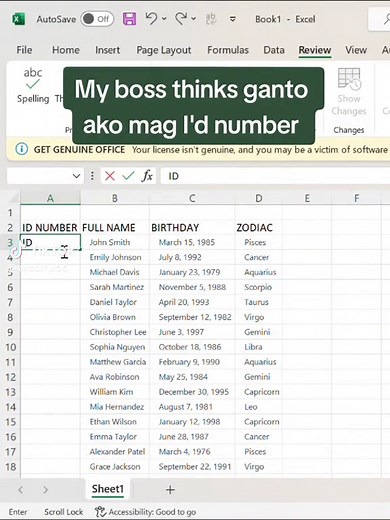Switch to the Formulas tab
The width and height of the screenshot is (390, 520).
pyautogui.click(x=228, y=50)
